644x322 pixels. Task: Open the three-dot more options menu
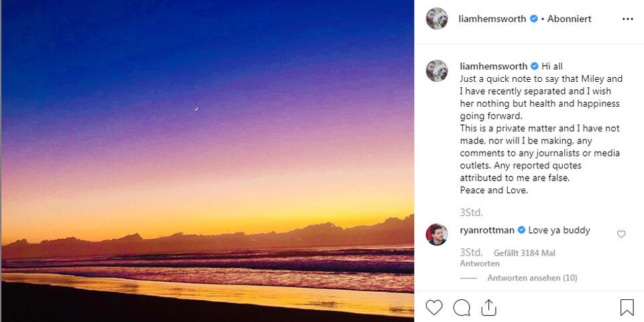pyautogui.click(x=627, y=19)
